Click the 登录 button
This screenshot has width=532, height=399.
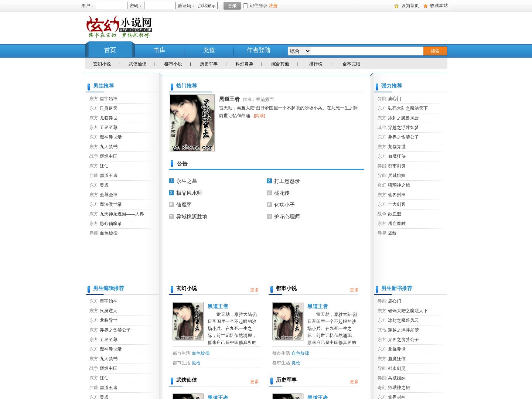click(x=232, y=6)
